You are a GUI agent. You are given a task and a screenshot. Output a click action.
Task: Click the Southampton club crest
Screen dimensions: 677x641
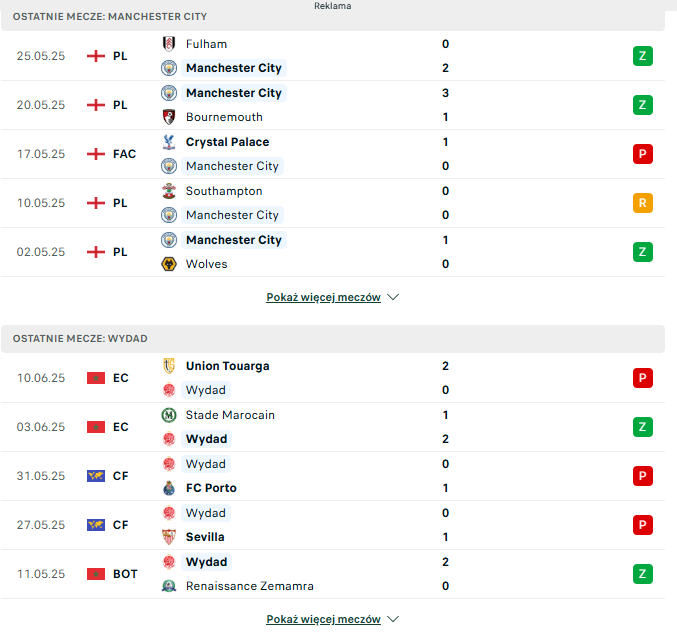point(169,191)
